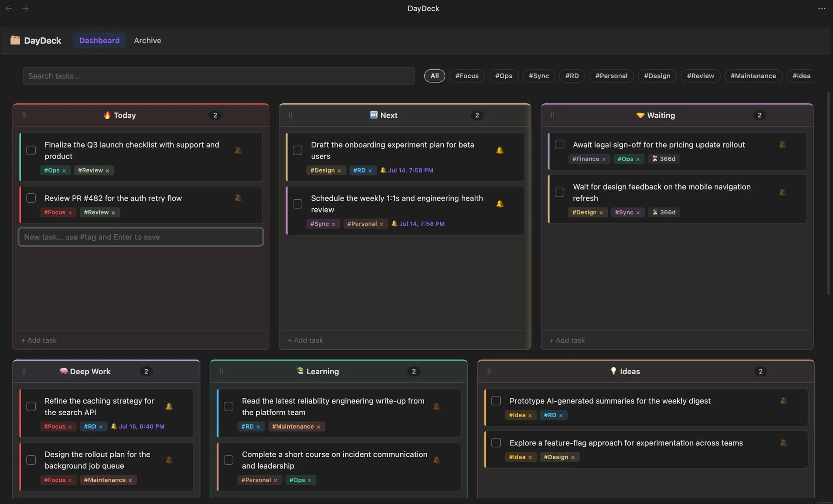Filter tasks by #Review chip
This screenshot has width=833, height=504.
click(x=700, y=76)
